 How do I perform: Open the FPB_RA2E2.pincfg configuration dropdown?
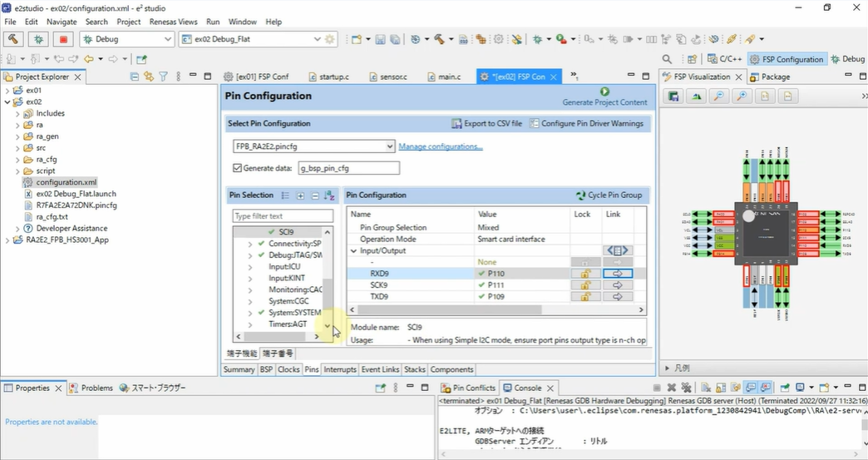390,146
